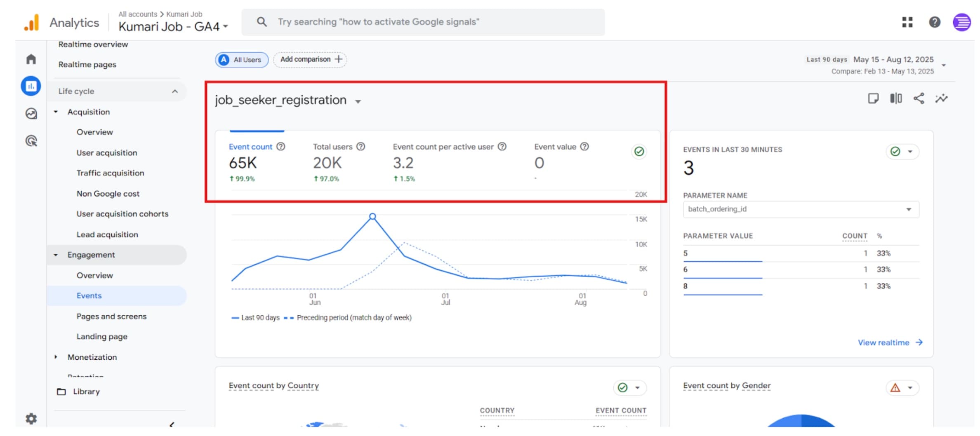The height and width of the screenshot is (436, 980).
Task: Click the Analytics search field
Action: pyautogui.click(x=423, y=22)
